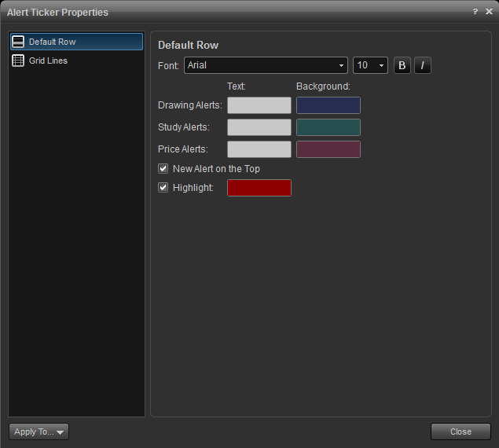
Task: Change Price Alerts text color swatch
Action: [x=259, y=149]
